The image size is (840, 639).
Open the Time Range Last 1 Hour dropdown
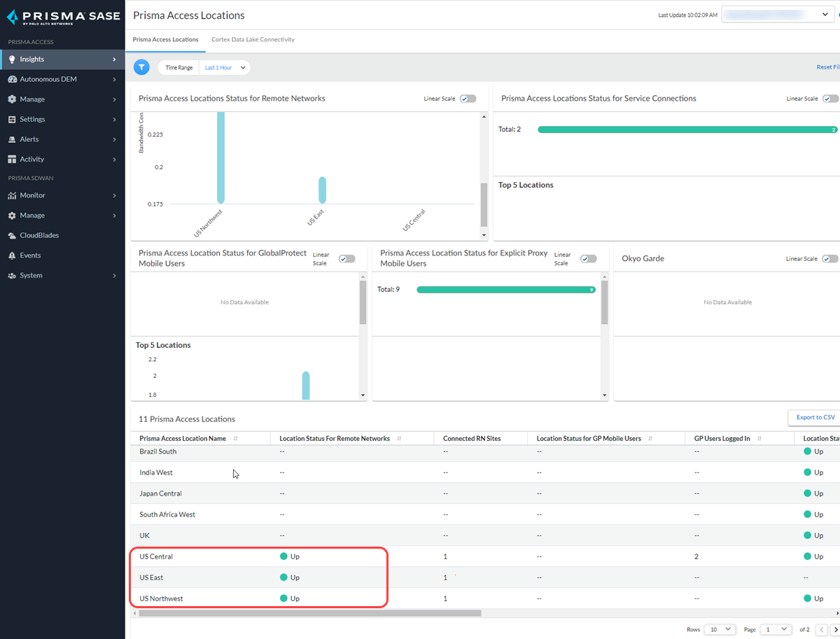click(x=224, y=68)
